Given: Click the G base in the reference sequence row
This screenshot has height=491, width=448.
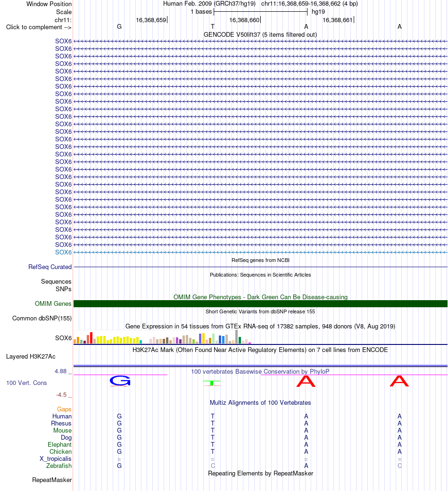Looking at the screenshot, I should (x=119, y=26).
